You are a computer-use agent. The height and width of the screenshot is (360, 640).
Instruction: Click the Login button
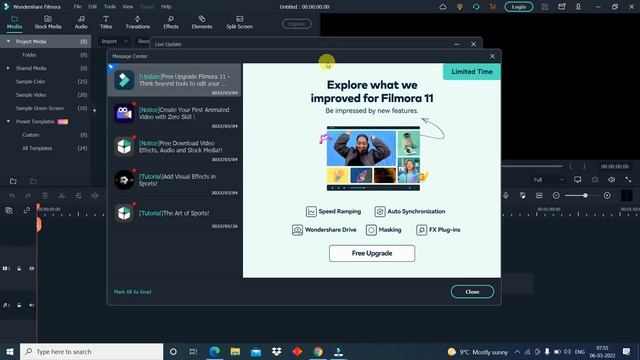519,7
